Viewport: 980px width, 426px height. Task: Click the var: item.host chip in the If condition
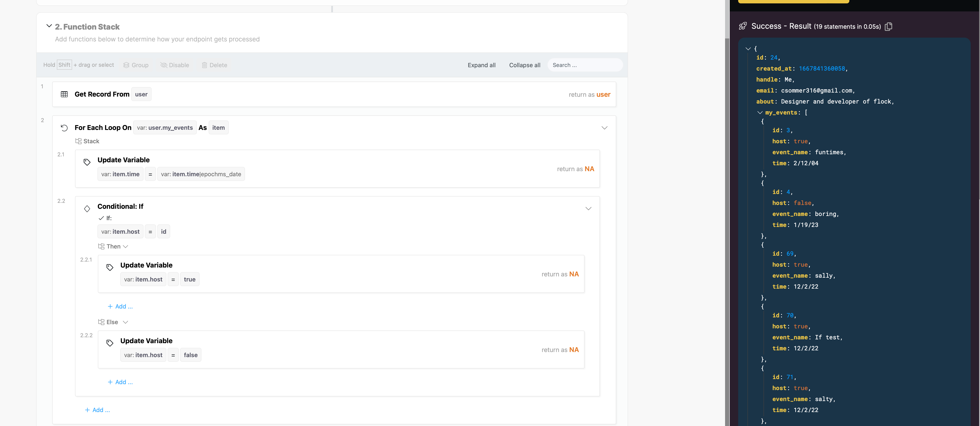point(120,232)
